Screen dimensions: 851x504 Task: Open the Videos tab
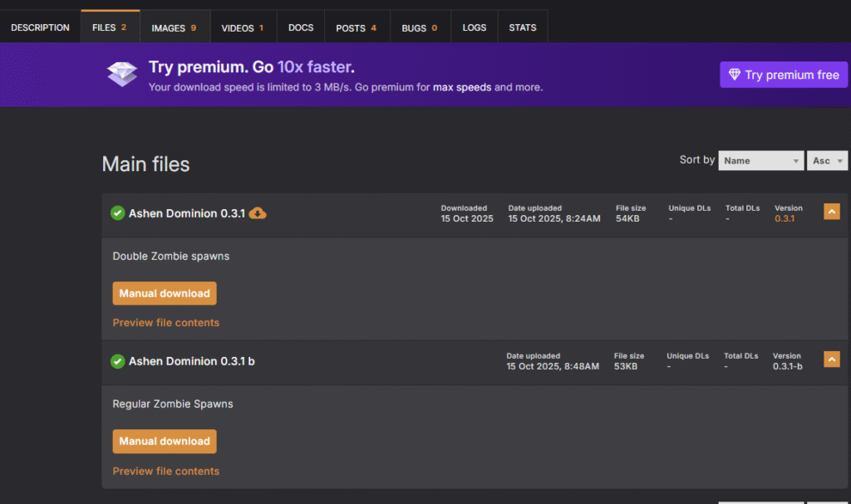click(242, 27)
